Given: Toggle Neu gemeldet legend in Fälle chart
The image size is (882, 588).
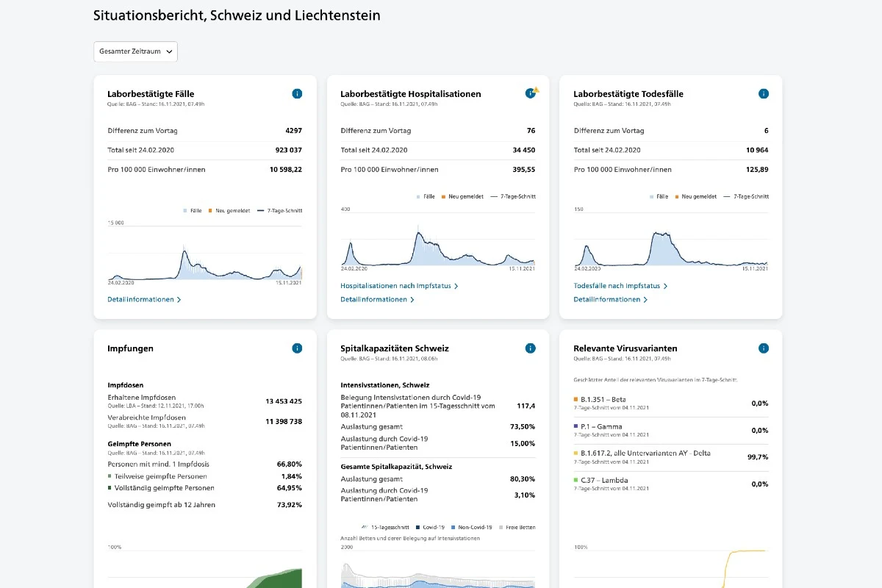Looking at the screenshot, I should [226, 210].
